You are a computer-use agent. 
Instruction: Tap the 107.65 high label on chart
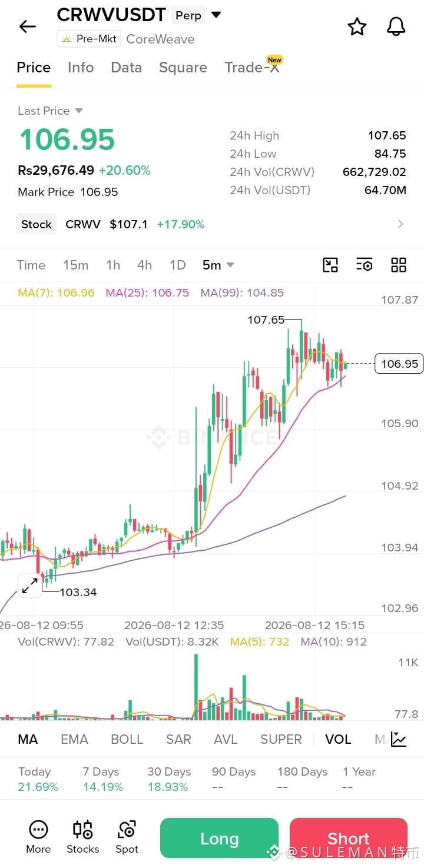click(266, 320)
